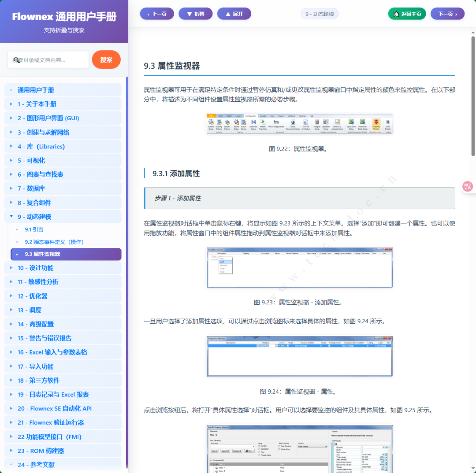476x473 pixels.
Task: Click the 9 - 动态建模 breadcrumb pill
Action: (x=320, y=14)
